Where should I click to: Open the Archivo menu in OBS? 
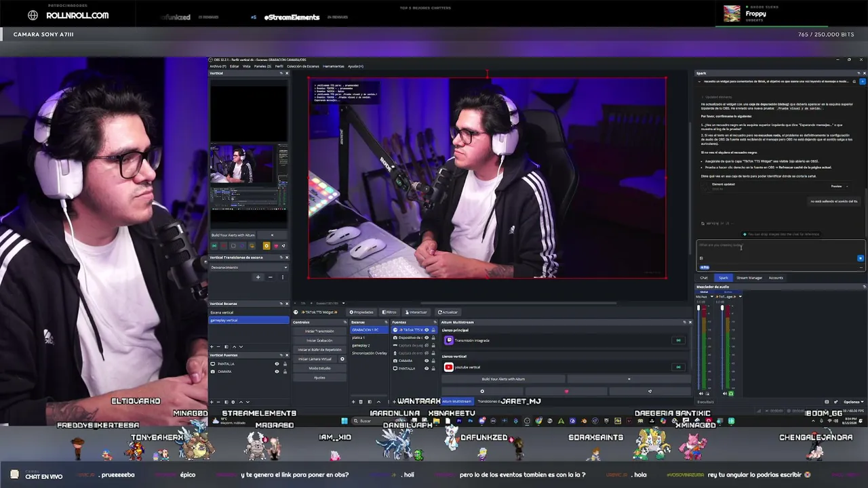(x=218, y=66)
